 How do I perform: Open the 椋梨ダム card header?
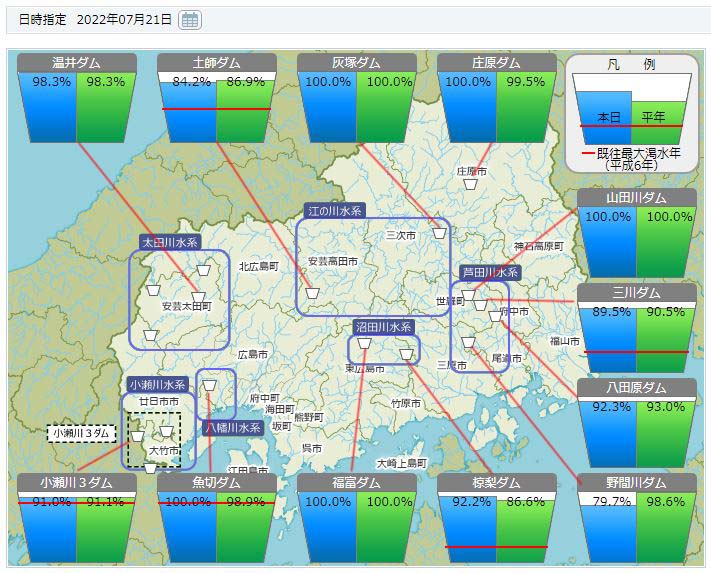(x=497, y=483)
